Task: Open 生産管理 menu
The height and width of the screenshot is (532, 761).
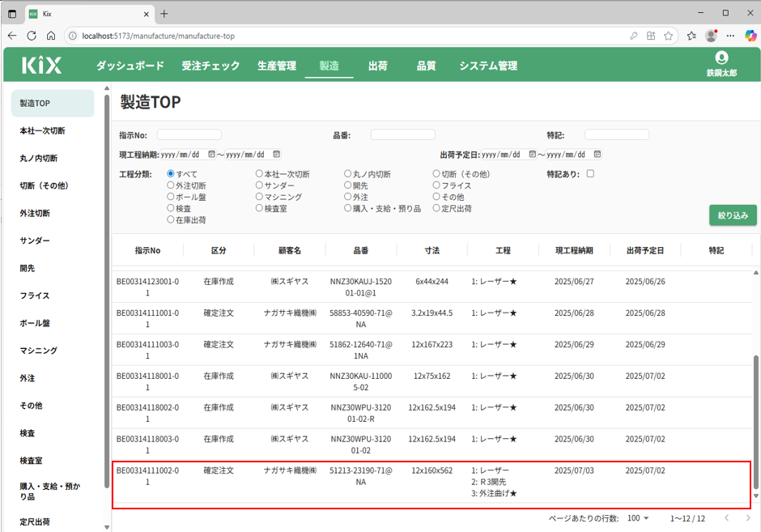Action: tap(277, 66)
